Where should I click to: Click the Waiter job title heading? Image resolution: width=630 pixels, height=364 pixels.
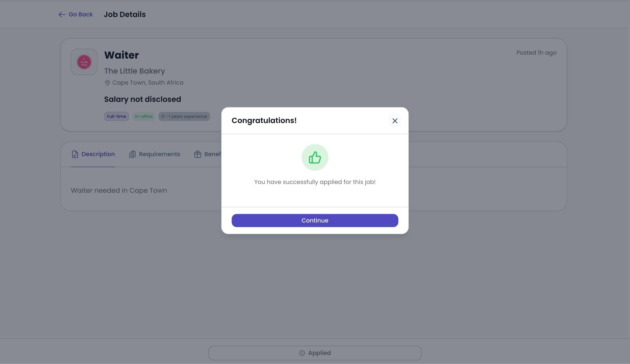point(122,55)
